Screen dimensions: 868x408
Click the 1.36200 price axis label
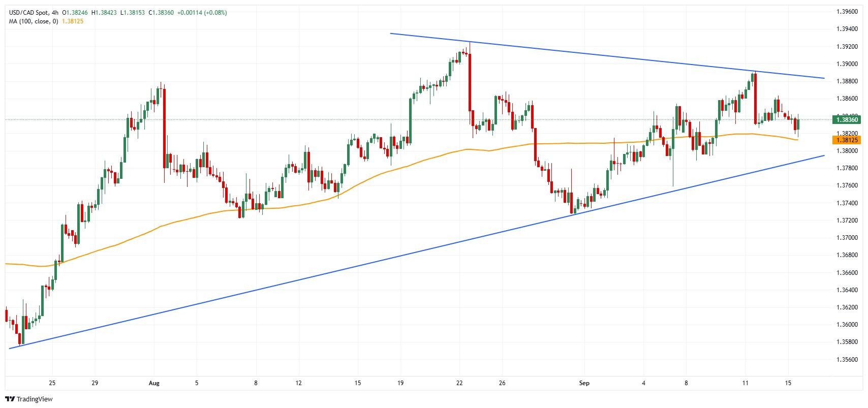[846, 307]
